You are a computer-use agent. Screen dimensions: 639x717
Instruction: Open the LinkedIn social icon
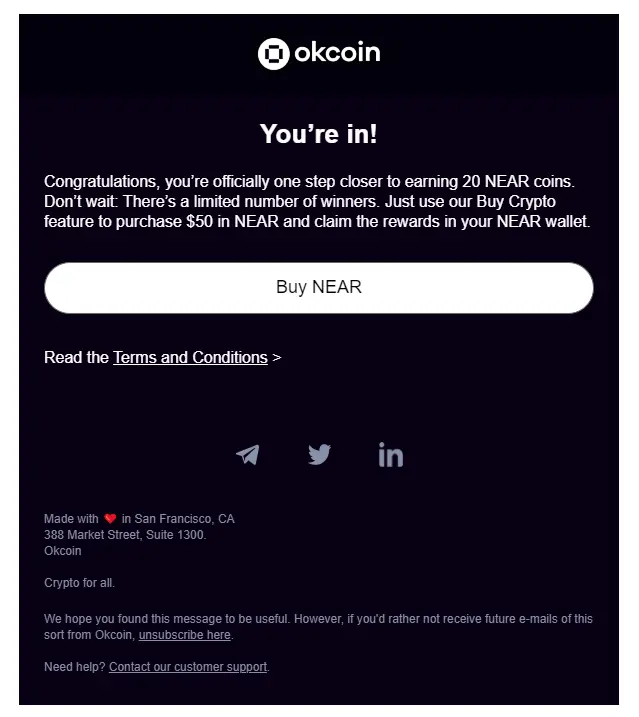[x=391, y=455]
